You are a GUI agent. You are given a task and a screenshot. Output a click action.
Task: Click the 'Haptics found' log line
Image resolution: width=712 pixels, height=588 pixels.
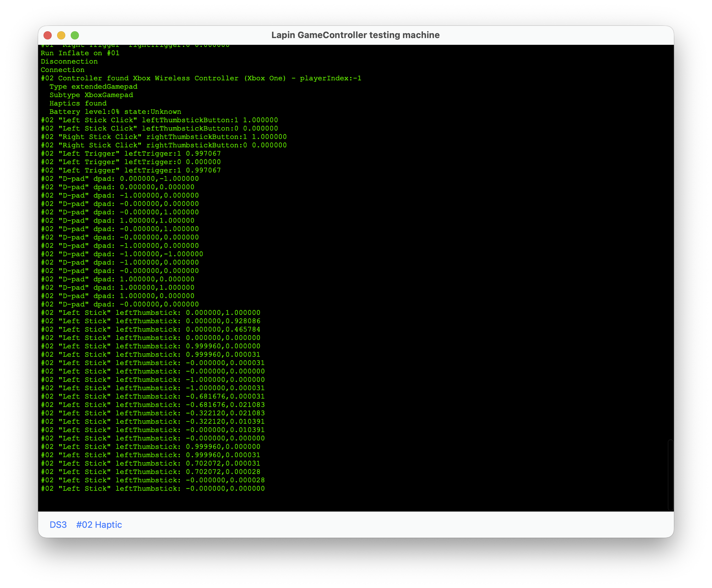(x=78, y=103)
